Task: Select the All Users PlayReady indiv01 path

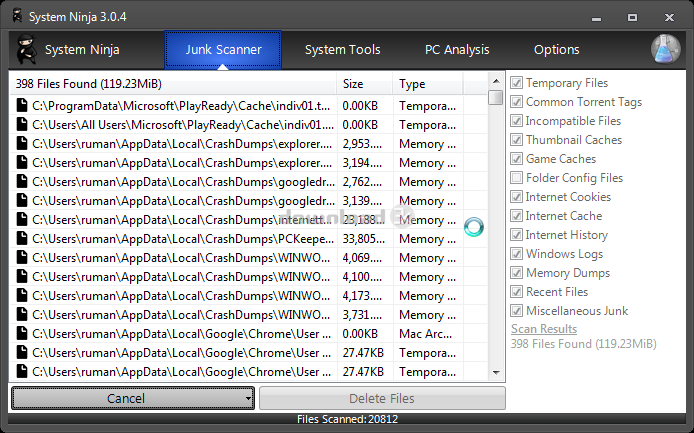Action: click(x=183, y=125)
